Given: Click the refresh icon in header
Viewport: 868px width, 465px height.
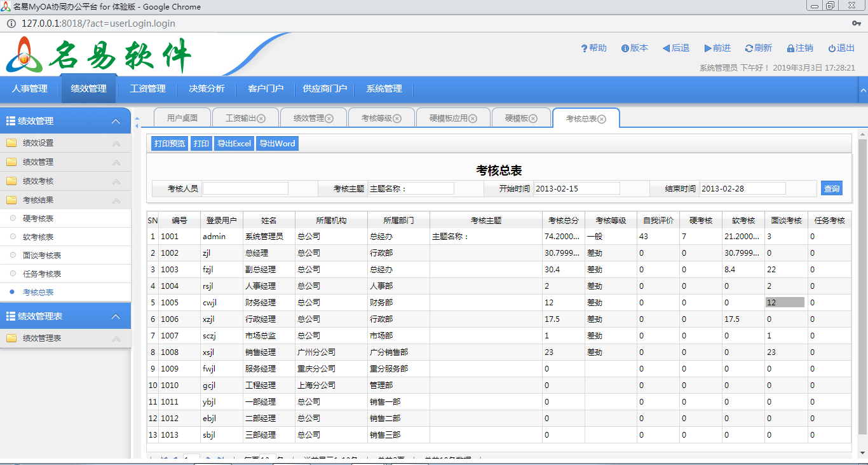Looking at the screenshot, I should click(x=749, y=48).
